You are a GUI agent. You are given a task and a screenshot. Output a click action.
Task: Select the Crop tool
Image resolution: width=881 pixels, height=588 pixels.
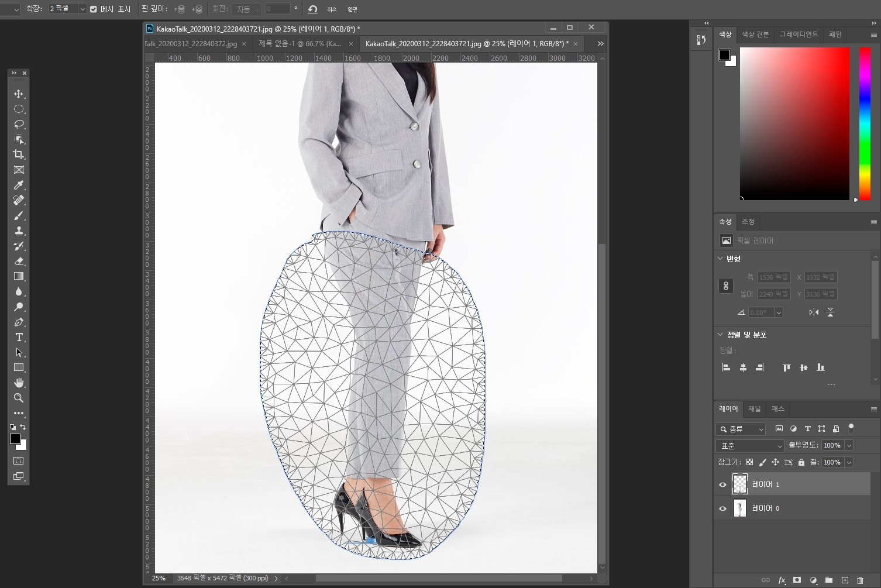click(x=19, y=154)
